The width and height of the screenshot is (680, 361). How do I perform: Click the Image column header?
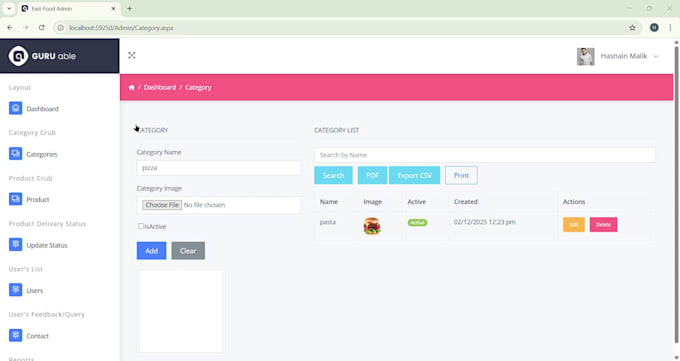373,202
